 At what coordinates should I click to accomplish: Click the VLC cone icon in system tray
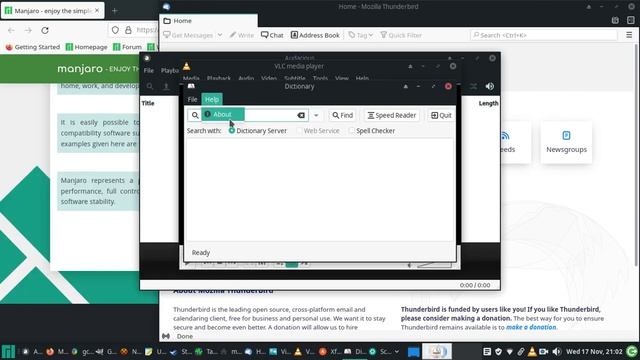coord(532,351)
